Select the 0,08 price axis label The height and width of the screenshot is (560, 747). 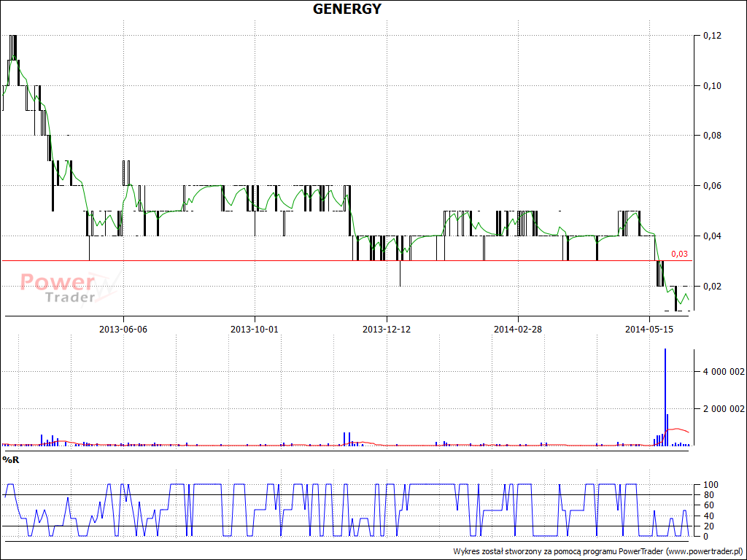712,136
